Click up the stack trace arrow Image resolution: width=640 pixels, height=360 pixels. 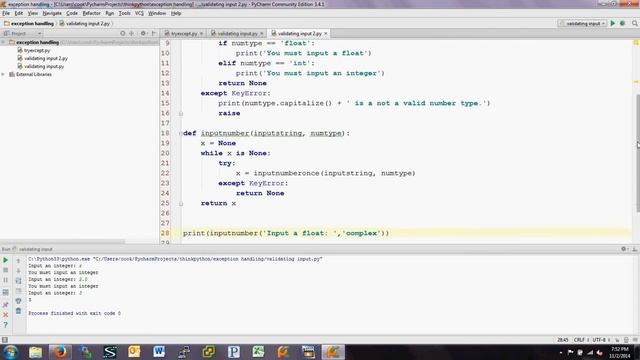tap(18, 260)
